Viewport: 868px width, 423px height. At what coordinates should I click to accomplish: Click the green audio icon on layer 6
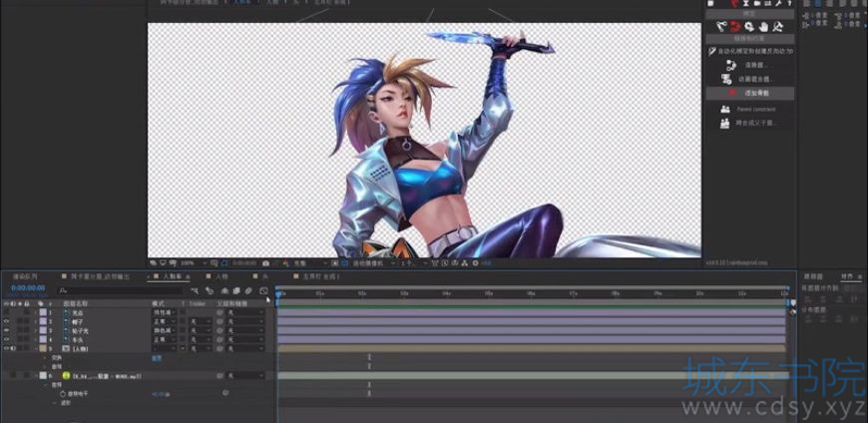(66, 375)
